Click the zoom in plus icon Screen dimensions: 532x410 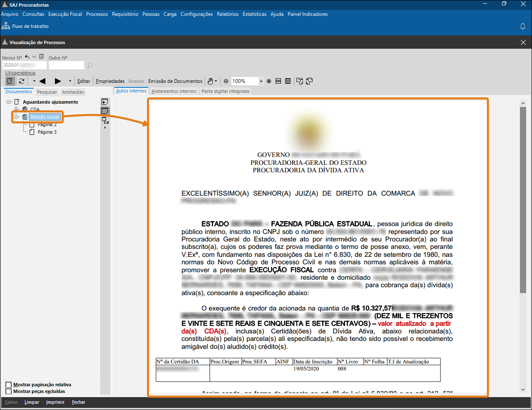(x=269, y=81)
